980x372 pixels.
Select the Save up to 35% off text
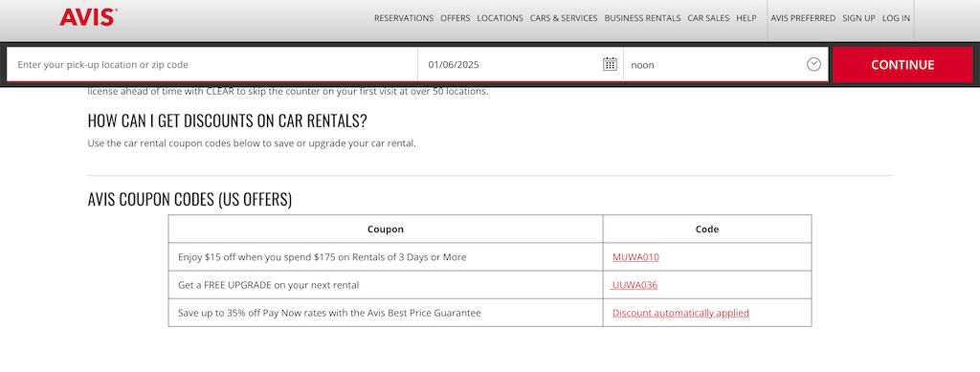[329, 313]
